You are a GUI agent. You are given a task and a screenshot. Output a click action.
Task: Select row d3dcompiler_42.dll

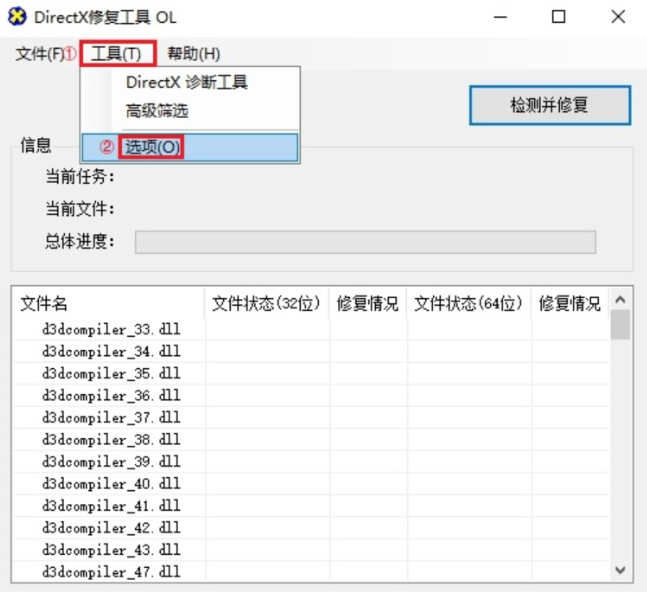[311, 528]
